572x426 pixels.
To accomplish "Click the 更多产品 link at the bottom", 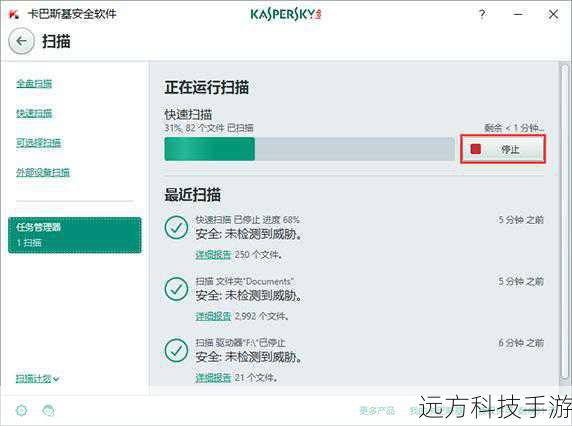I will pyautogui.click(x=377, y=411).
